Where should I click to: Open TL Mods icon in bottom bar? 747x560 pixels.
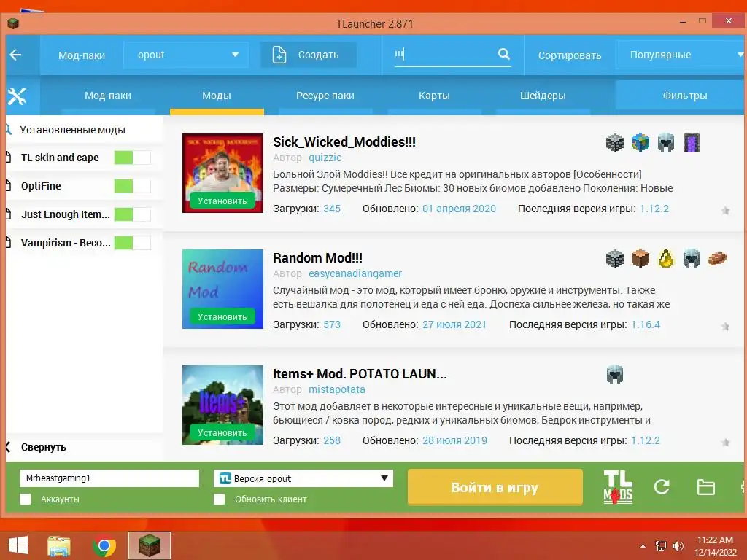pyautogui.click(x=618, y=486)
